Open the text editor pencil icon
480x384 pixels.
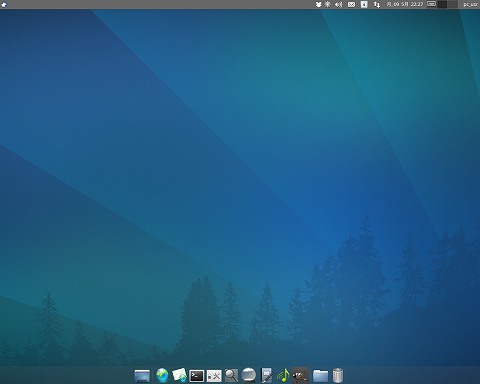(266, 375)
